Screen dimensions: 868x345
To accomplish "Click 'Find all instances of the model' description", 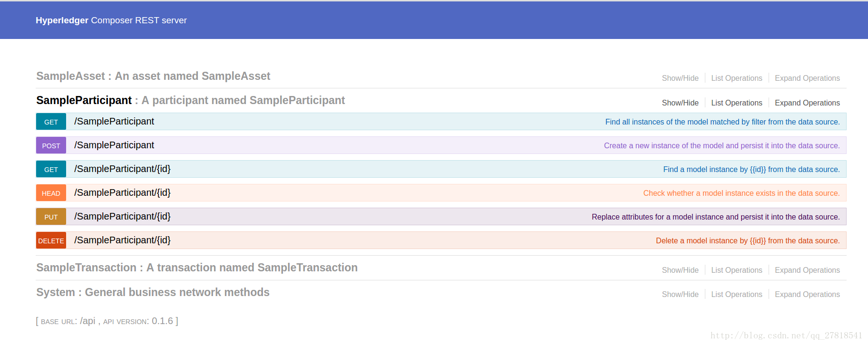I will pyautogui.click(x=722, y=122).
